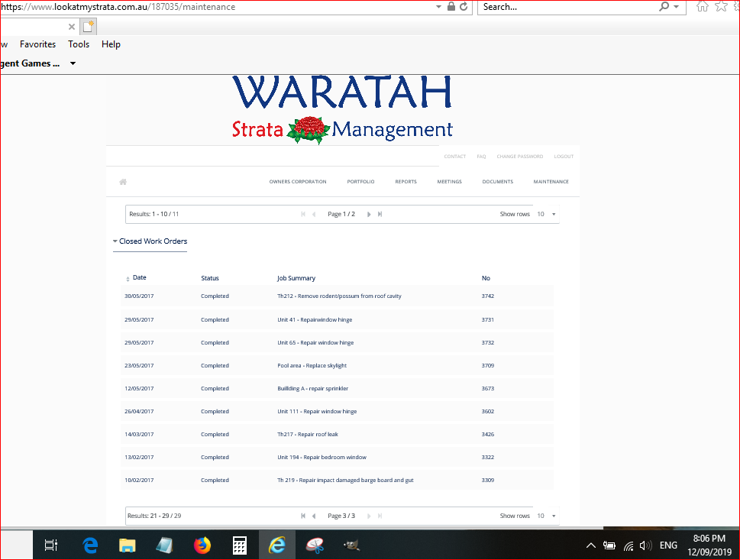
Task: Click work order number 3673
Action: point(487,389)
